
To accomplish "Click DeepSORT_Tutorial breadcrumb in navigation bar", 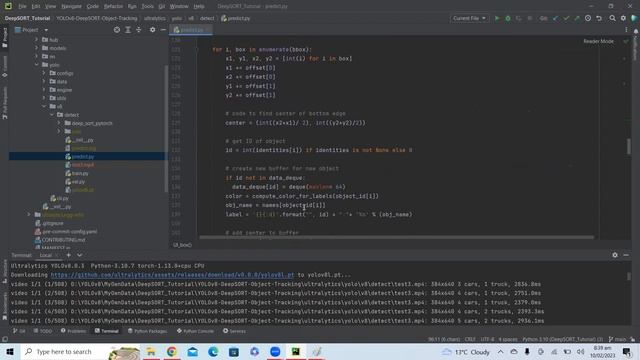I will click(x=27, y=18).
